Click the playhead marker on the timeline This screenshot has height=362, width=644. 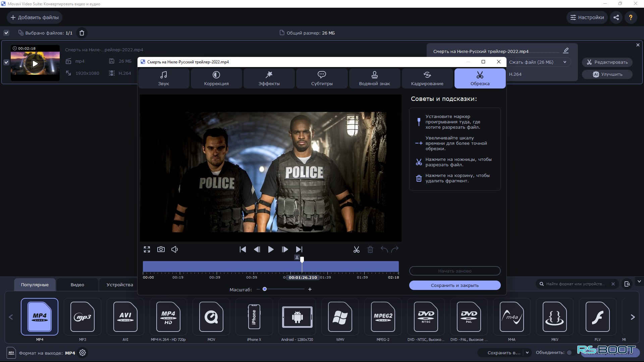pos(302,259)
